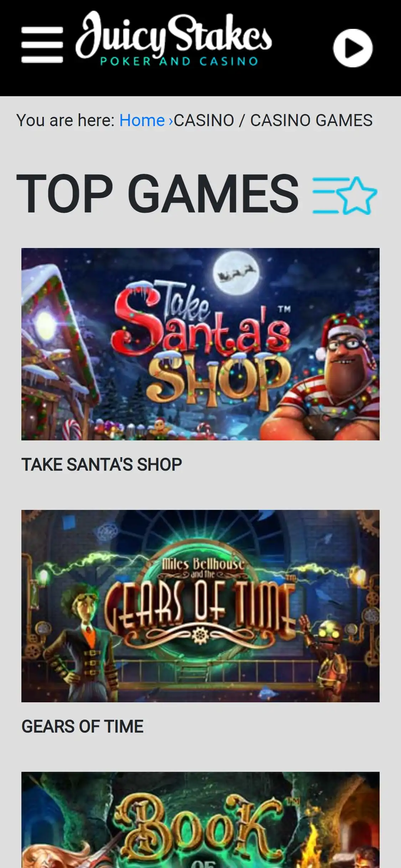Viewport: 401px width, 868px height.
Task: Open the hamburger navigation menu
Action: coord(42,45)
